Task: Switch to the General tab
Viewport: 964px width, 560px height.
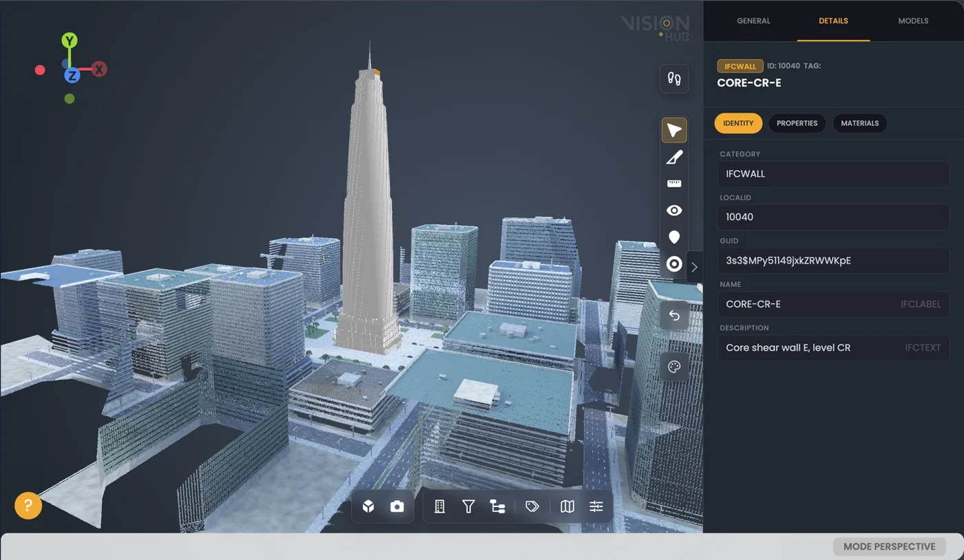Action: click(x=753, y=21)
